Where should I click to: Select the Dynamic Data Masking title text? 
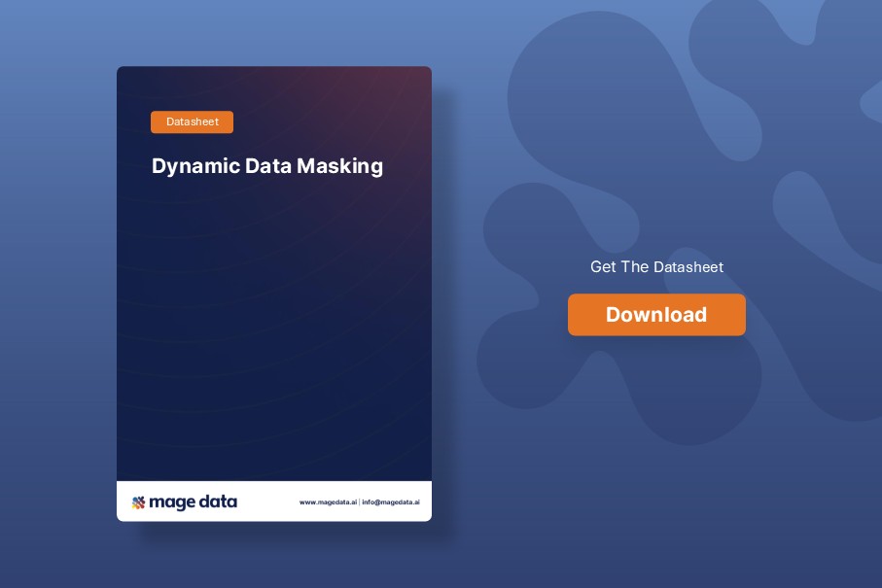tap(266, 166)
